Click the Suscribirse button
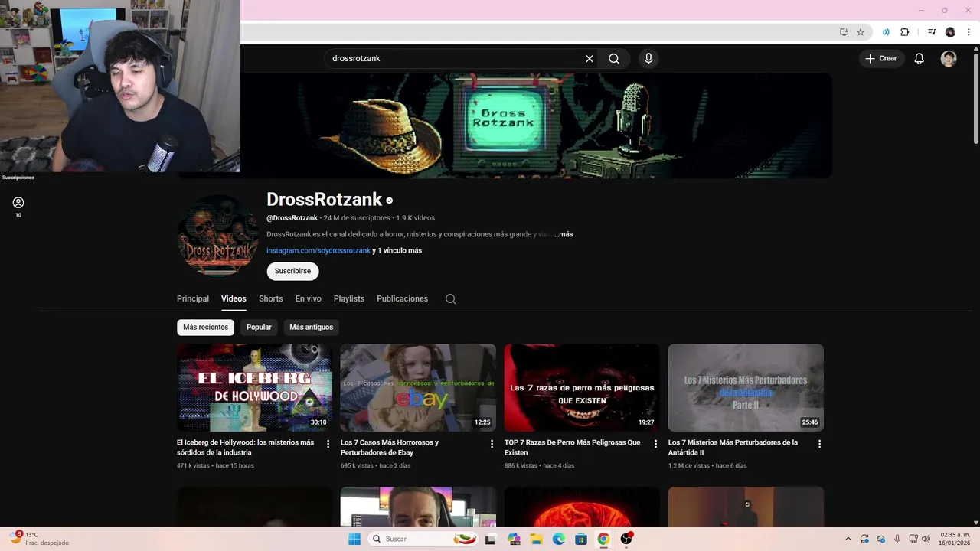Image resolution: width=980 pixels, height=551 pixels. (292, 271)
